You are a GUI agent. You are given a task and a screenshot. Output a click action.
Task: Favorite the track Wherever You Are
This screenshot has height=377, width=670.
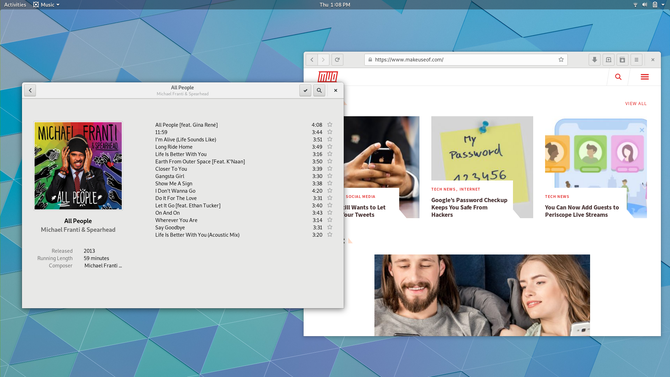click(x=329, y=220)
